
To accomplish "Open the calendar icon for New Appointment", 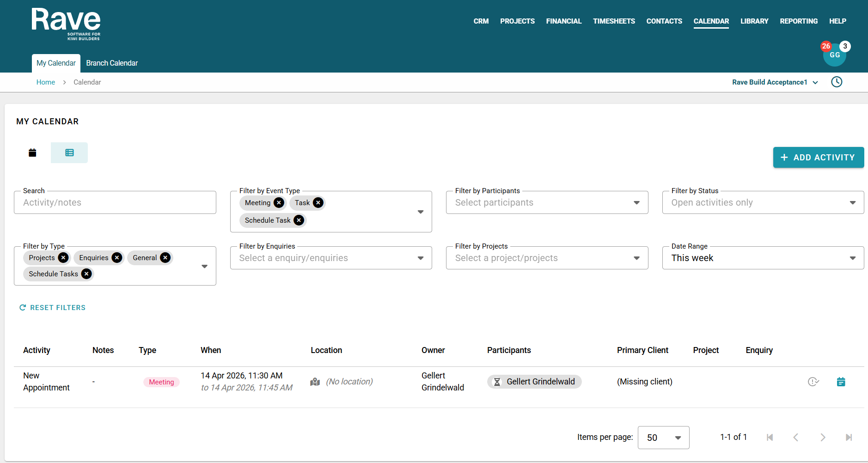I will pyautogui.click(x=841, y=382).
